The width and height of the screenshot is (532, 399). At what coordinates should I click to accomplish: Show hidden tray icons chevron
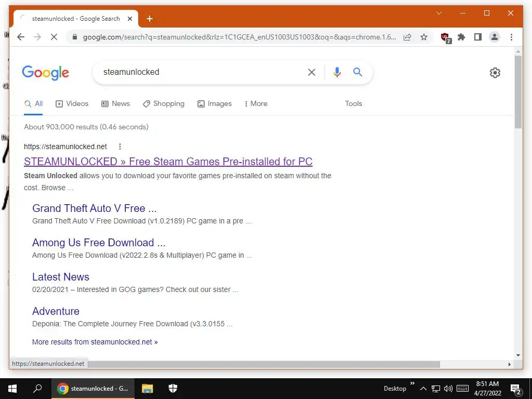click(x=423, y=389)
